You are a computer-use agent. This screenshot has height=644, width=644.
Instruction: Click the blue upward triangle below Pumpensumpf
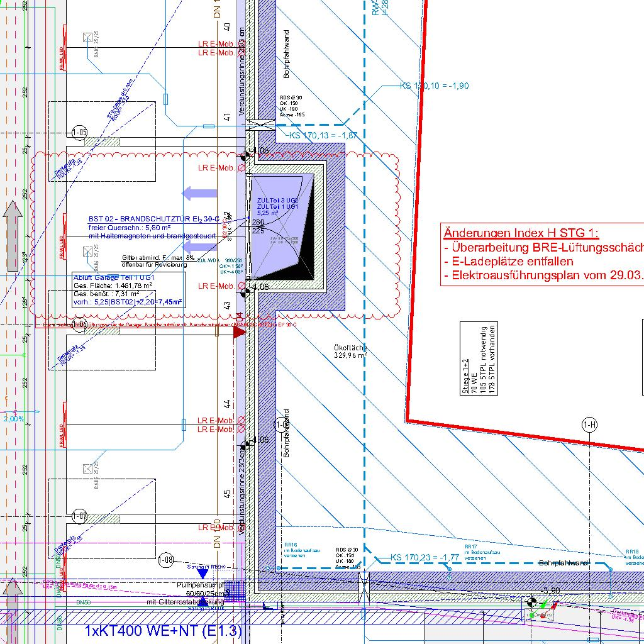203,602
